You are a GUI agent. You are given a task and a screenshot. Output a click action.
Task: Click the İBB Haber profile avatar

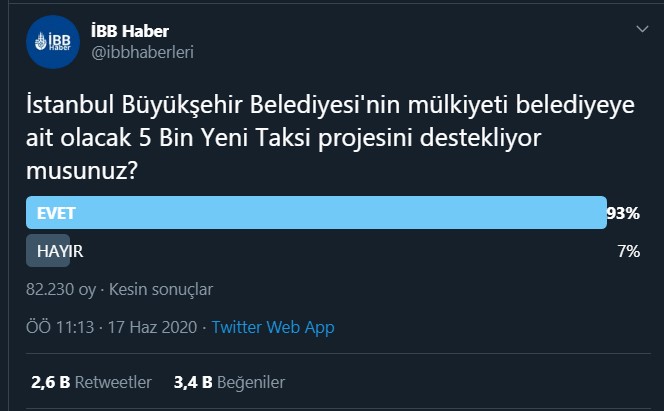pyautogui.click(x=52, y=42)
